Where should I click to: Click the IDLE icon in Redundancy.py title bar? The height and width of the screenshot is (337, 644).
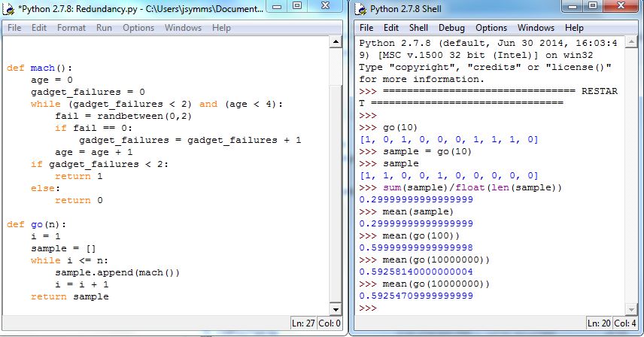(x=10, y=10)
